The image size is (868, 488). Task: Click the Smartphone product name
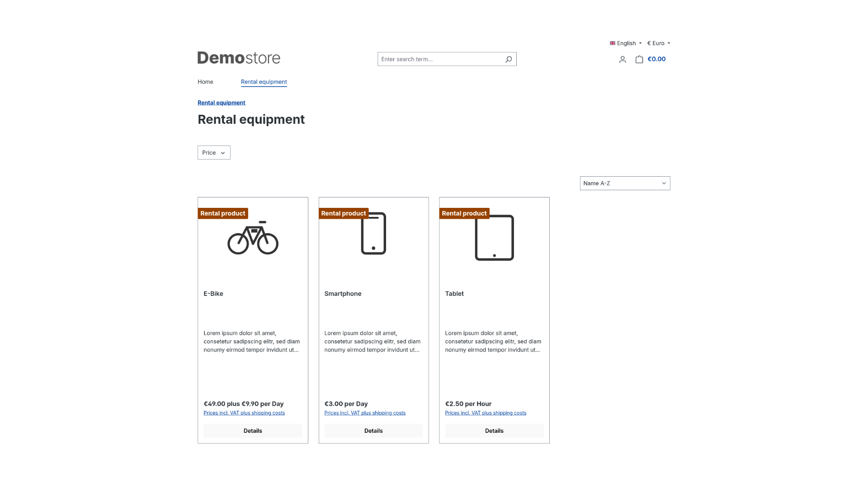[x=343, y=294]
